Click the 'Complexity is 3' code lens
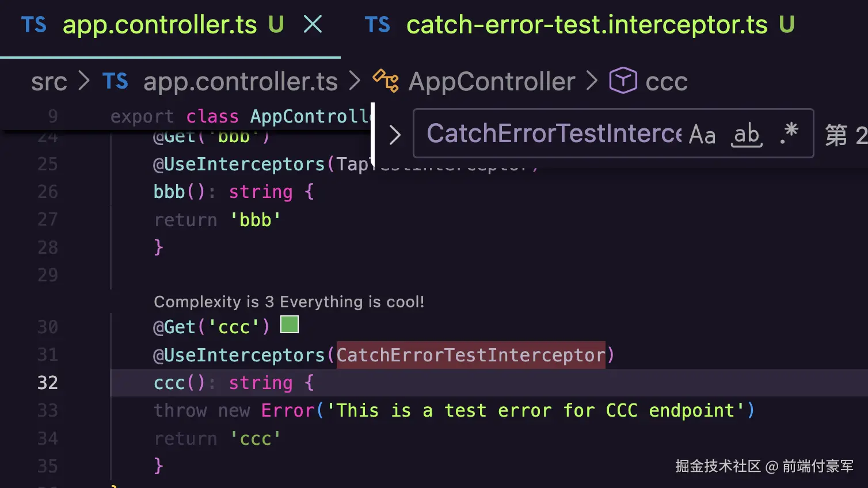The height and width of the screenshot is (488, 868). [288, 302]
